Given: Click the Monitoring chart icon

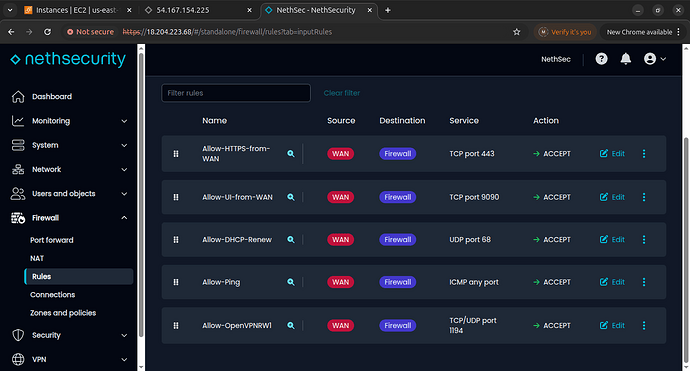Looking at the screenshot, I should [x=18, y=121].
